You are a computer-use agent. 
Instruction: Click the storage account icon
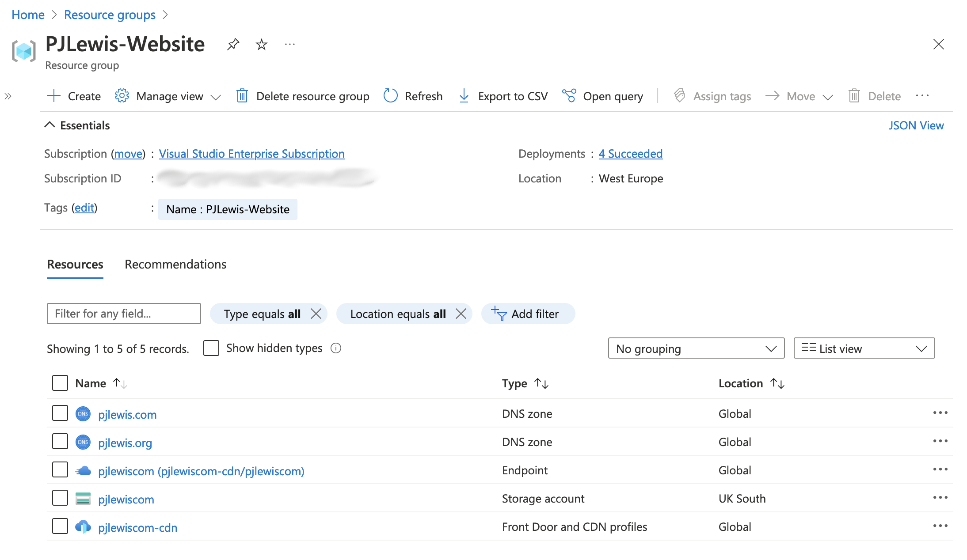click(83, 499)
